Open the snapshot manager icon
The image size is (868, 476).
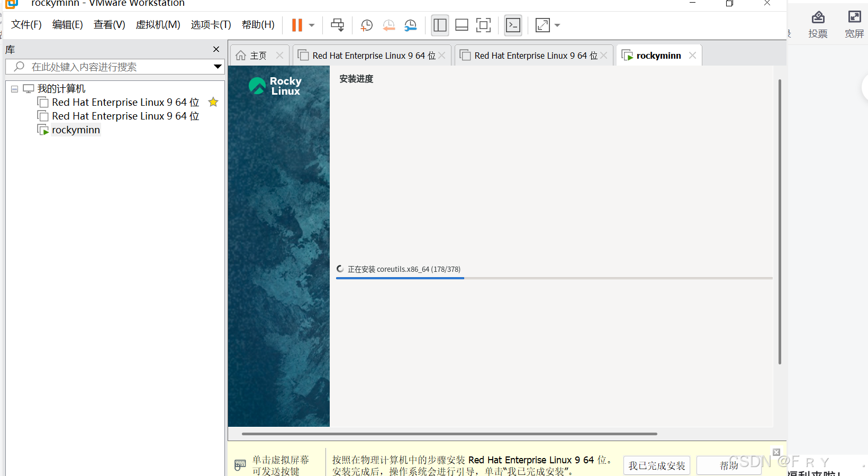411,25
